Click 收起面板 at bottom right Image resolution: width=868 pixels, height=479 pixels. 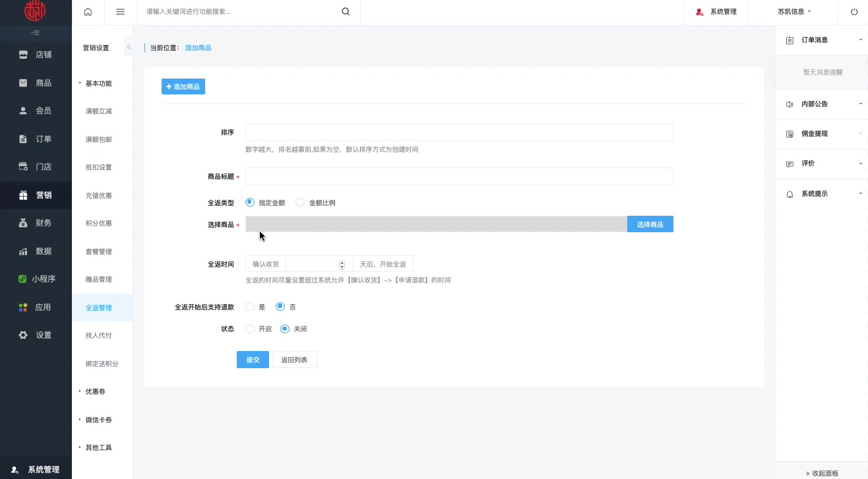point(822,473)
